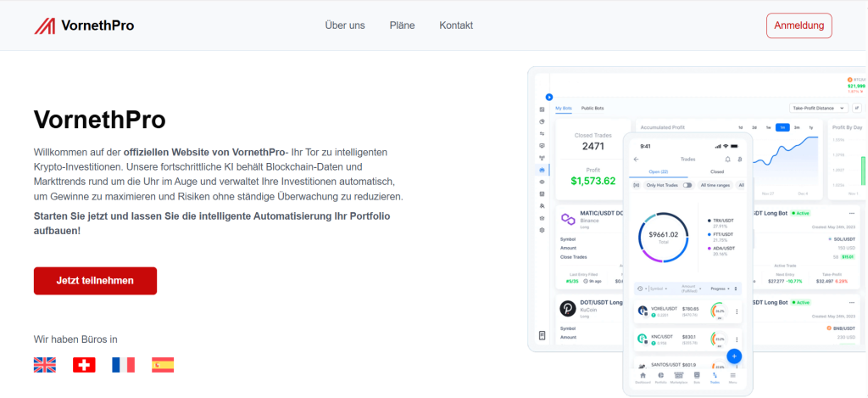The height and width of the screenshot is (398, 868).
Task: Select the active 1m profit range
Action: [x=782, y=127]
